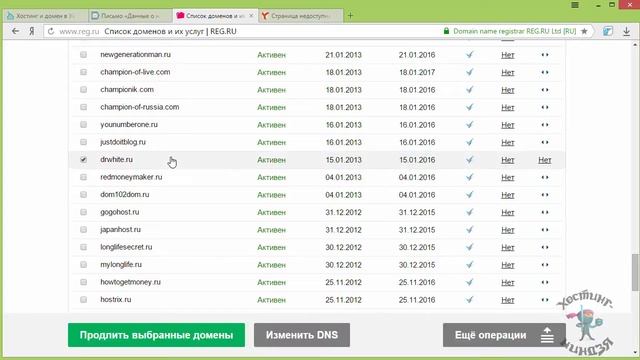This screenshot has height=360, width=640.
Task: Bookmark page with star icon
Action: (x=584, y=31)
